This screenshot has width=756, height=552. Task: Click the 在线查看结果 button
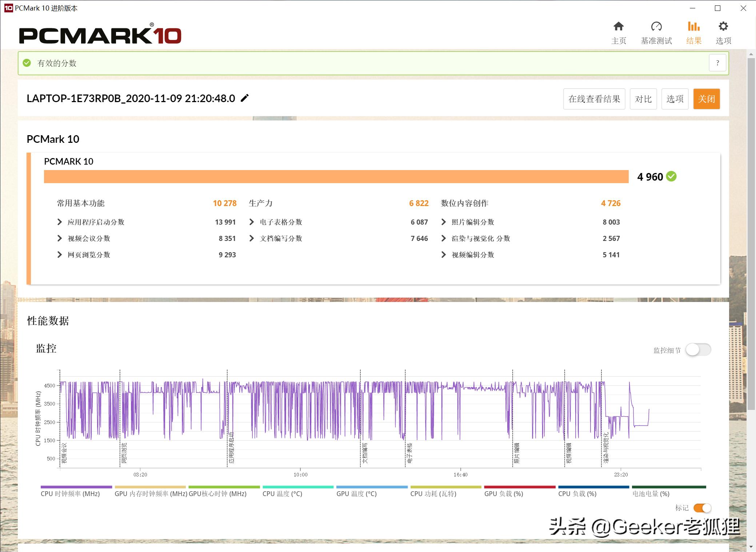point(594,99)
